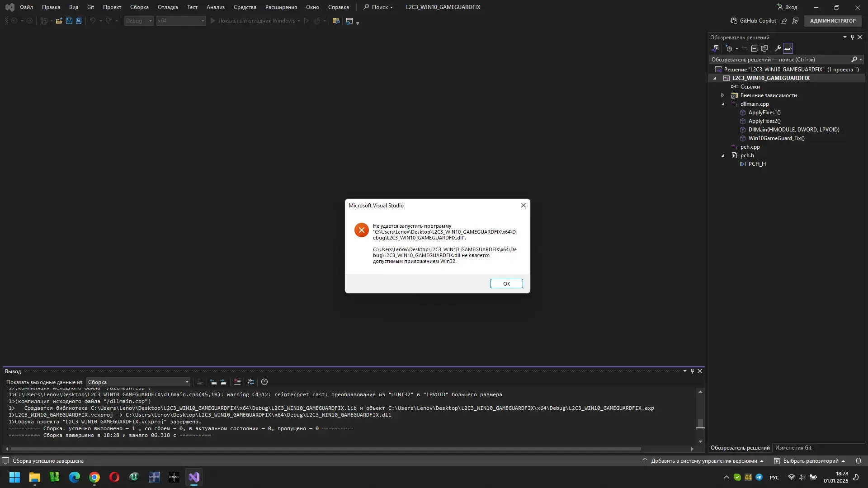This screenshot has width=868, height=488.
Task: Open the Solution Explorer window options dropdown
Action: click(x=844, y=38)
